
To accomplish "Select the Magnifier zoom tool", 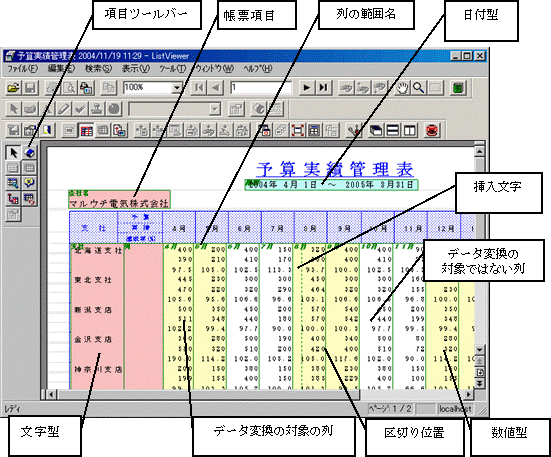I will coord(418,88).
